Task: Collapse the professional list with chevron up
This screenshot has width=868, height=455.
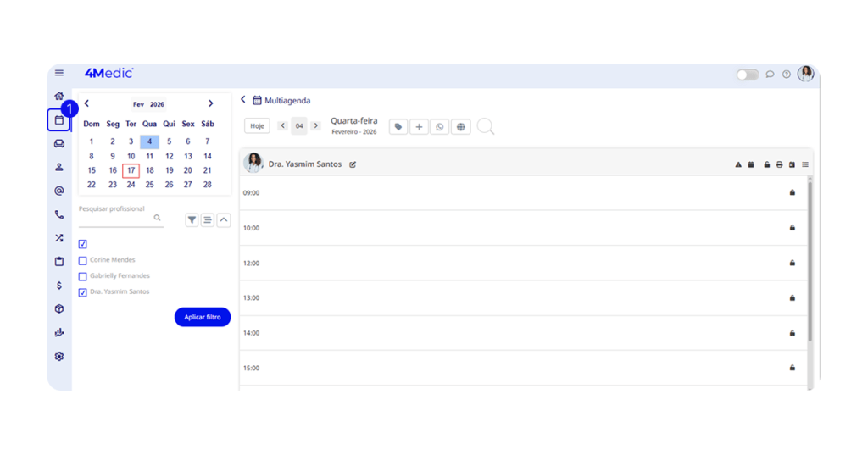Action: pyautogui.click(x=224, y=220)
